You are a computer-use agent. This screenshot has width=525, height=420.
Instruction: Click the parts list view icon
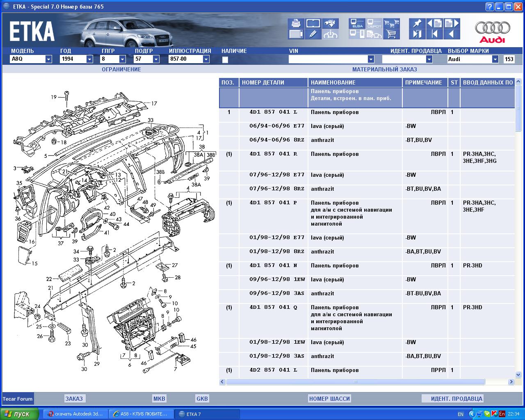pyautogui.click(x=296, y=34)
